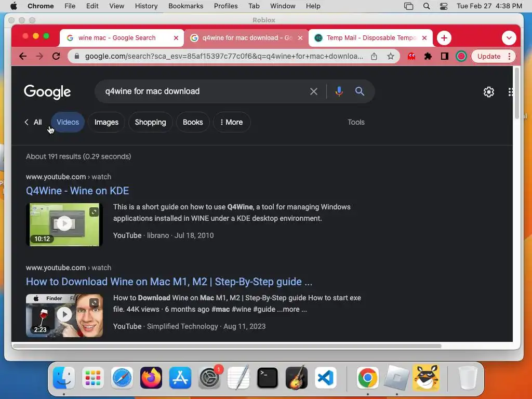Open the Apple menu
This screenshot has height=399, width=532.
14,6
